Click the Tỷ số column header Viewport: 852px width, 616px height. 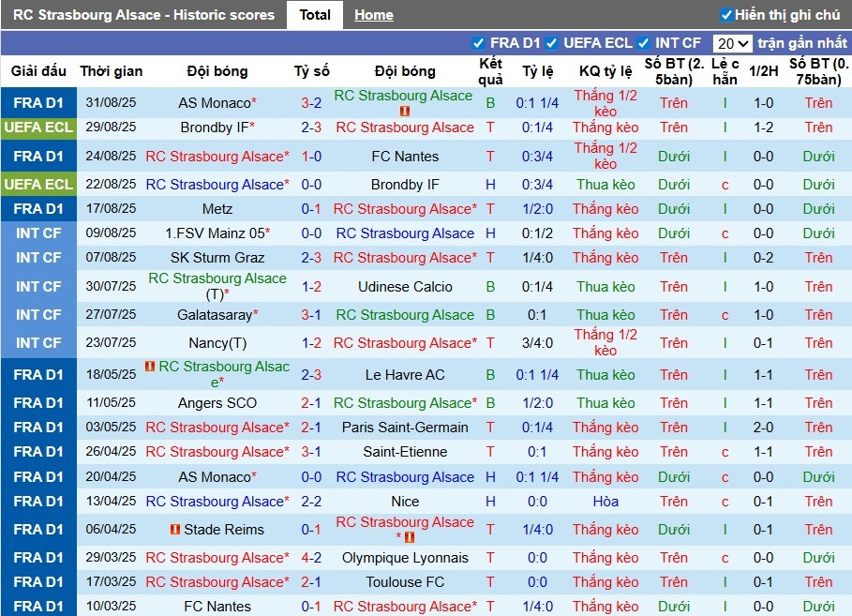click(311, 71)
